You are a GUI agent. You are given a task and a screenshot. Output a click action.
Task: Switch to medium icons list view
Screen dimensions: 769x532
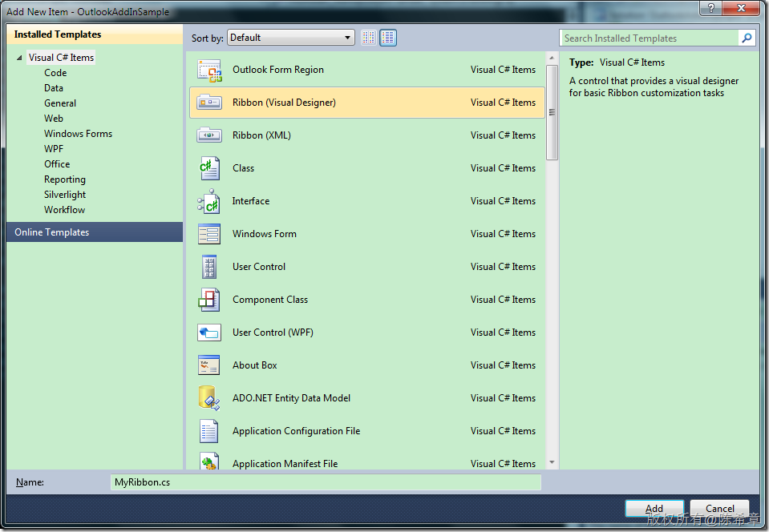[x=388, y=38]
